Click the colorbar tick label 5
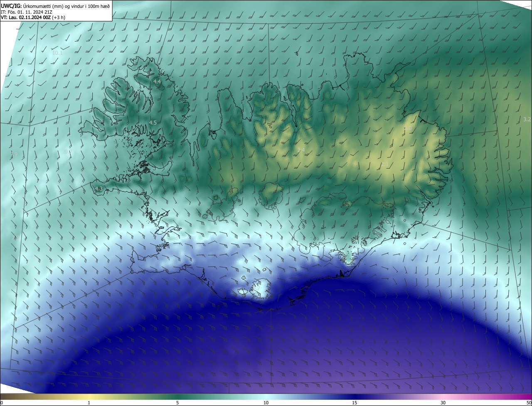Viewport: 532px width, 406px height. point(177,403)
